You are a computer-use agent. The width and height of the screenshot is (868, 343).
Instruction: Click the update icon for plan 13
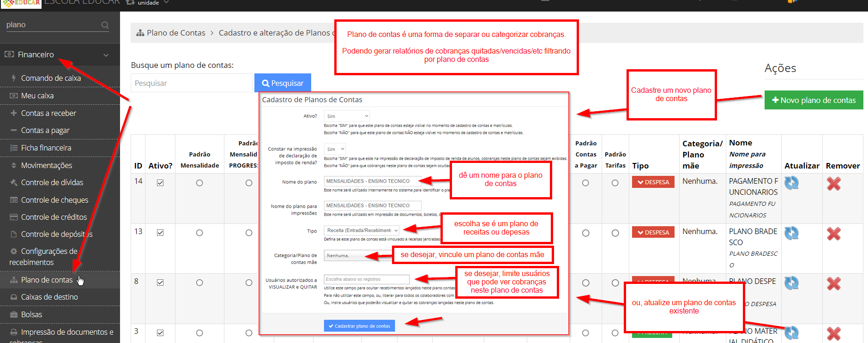click(791, 233)
